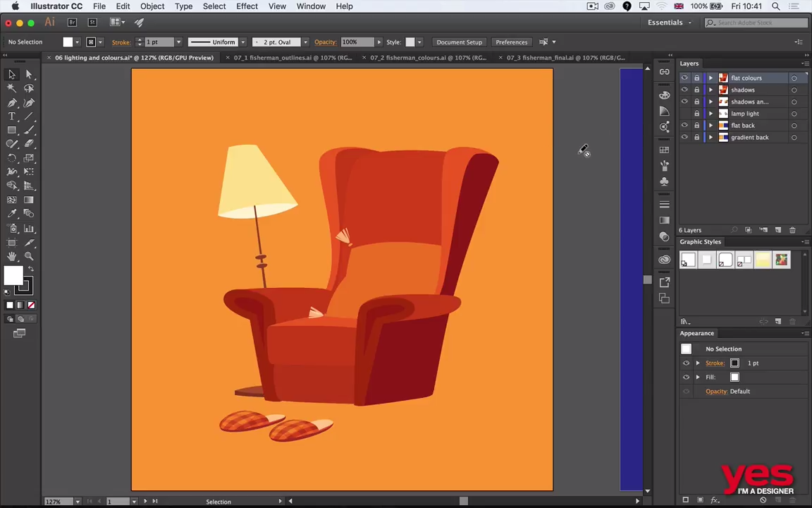The width and height of the screenshot is (812, 508).
Task: Select the Blend tool
Action: click(x=29, y=214)
